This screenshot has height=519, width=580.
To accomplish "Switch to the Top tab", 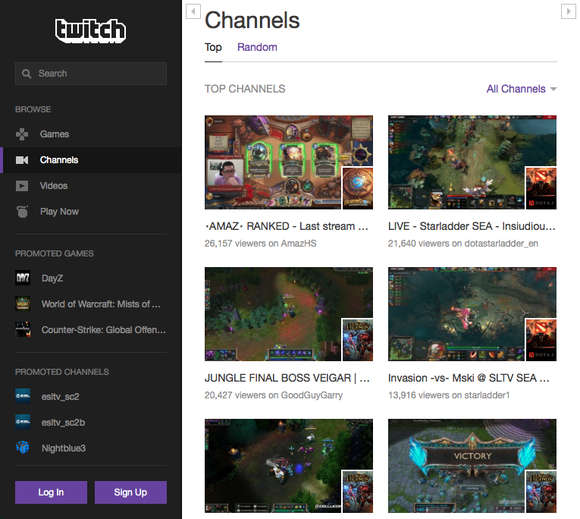I will 213,47.
